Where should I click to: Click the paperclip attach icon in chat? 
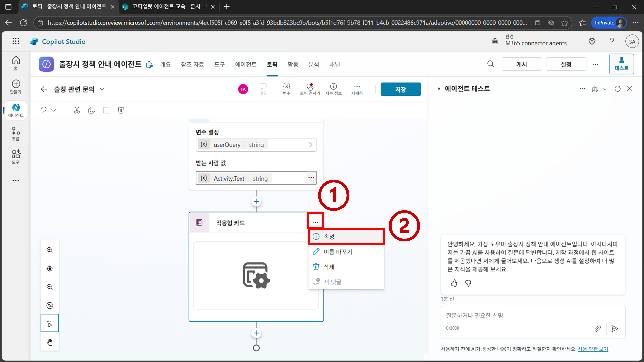pos(598,329)
